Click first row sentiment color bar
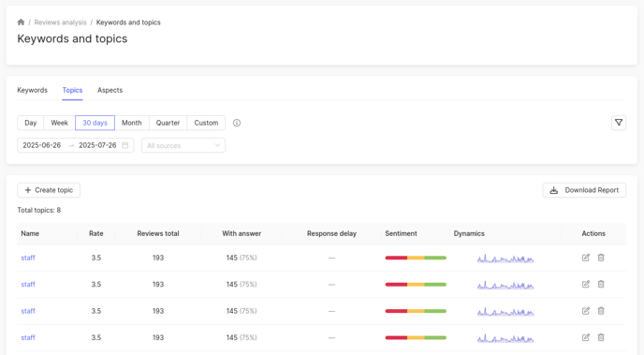 click(x=416, y=258)
